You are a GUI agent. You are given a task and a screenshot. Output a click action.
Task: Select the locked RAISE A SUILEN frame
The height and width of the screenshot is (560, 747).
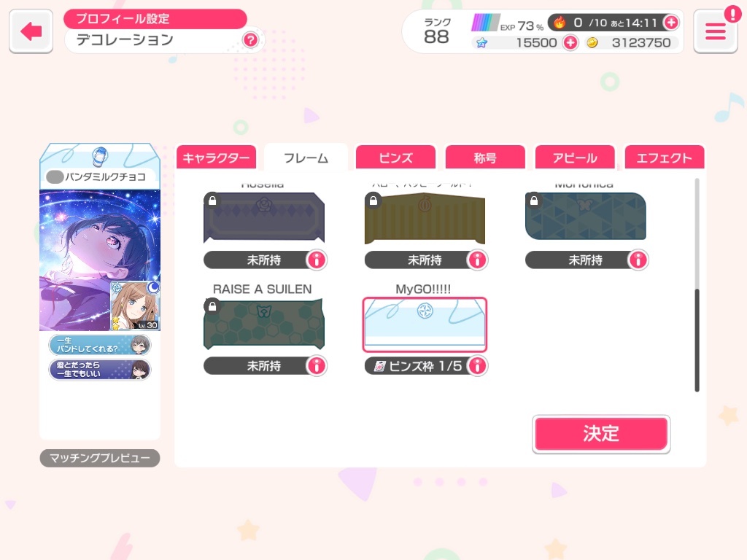[x=264, y=324]
